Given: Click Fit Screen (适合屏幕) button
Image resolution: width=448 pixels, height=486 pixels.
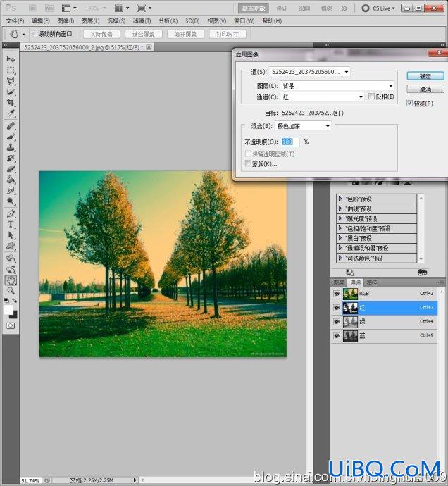Looking at the screenshot, I should point(143,34).
